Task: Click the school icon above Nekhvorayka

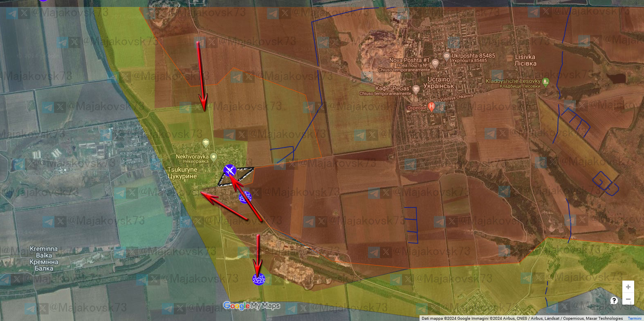Action: click(206, 143)
